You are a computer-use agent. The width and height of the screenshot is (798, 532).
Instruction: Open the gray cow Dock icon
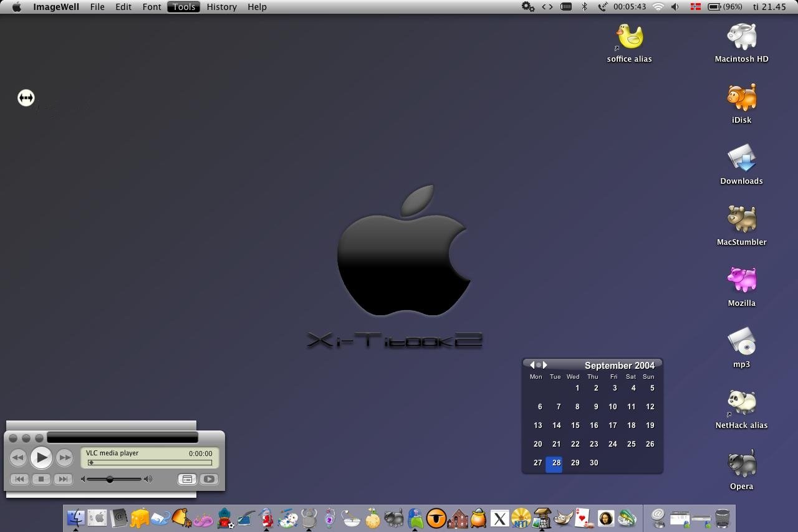pos(309,518)
